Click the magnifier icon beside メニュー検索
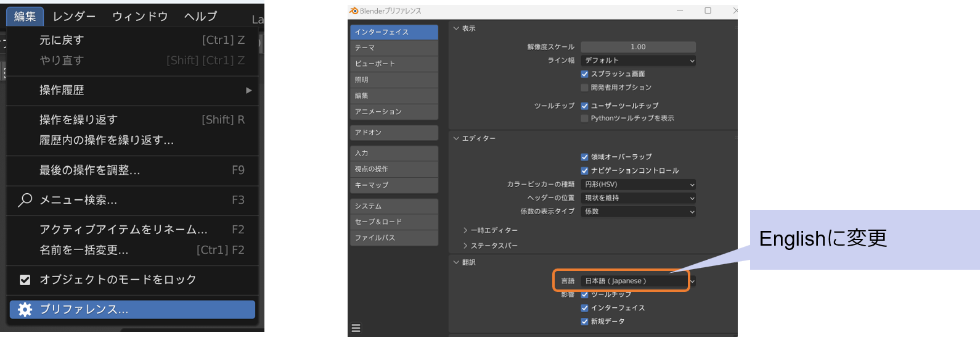Screen dimensions: 980x337 pyautogui.click(x=25, y=200)
